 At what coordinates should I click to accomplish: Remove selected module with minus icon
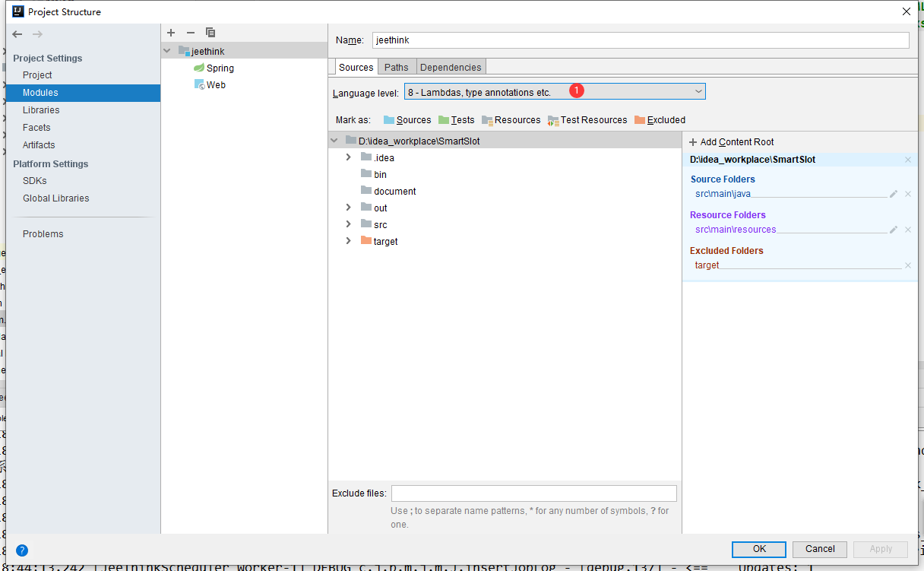(191, 33)
